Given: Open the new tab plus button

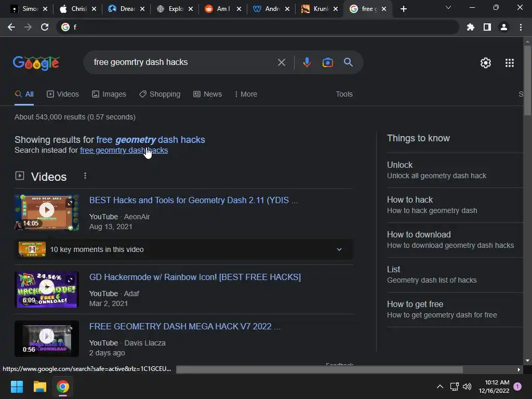Looking at the screenshot, I should click(403, 9).
